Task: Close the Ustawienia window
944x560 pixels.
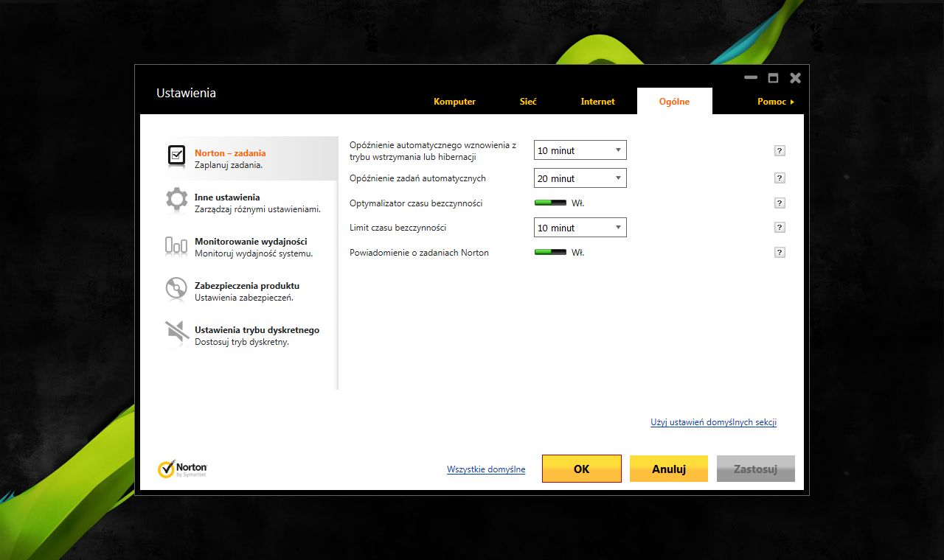Action: coord(795,77)
